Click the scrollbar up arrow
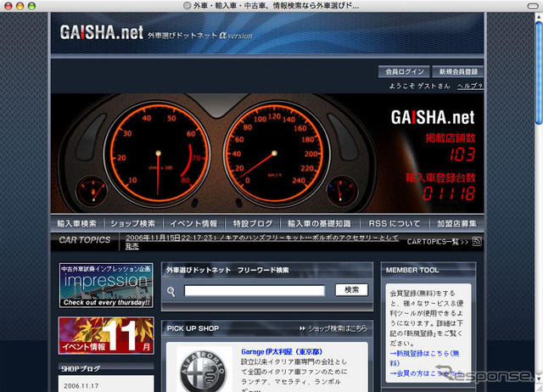This screenshot has height=392, width=543. coord(539,16)
